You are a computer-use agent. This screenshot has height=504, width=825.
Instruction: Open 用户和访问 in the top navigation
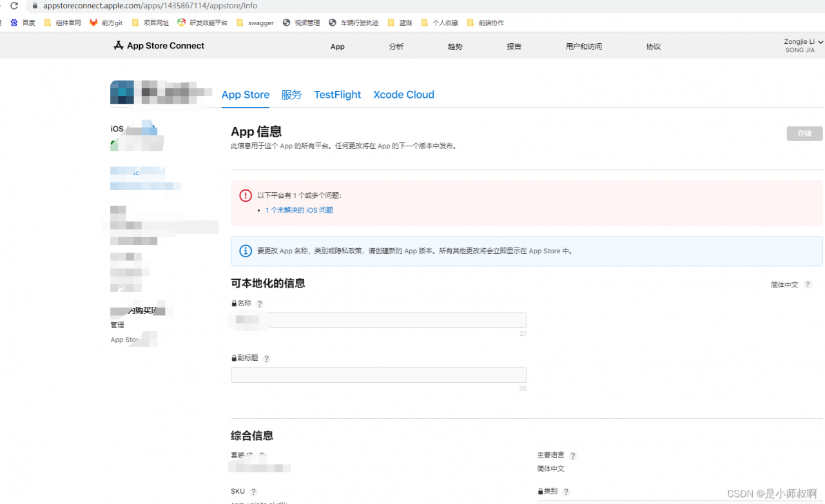click(x=584, y=46)
